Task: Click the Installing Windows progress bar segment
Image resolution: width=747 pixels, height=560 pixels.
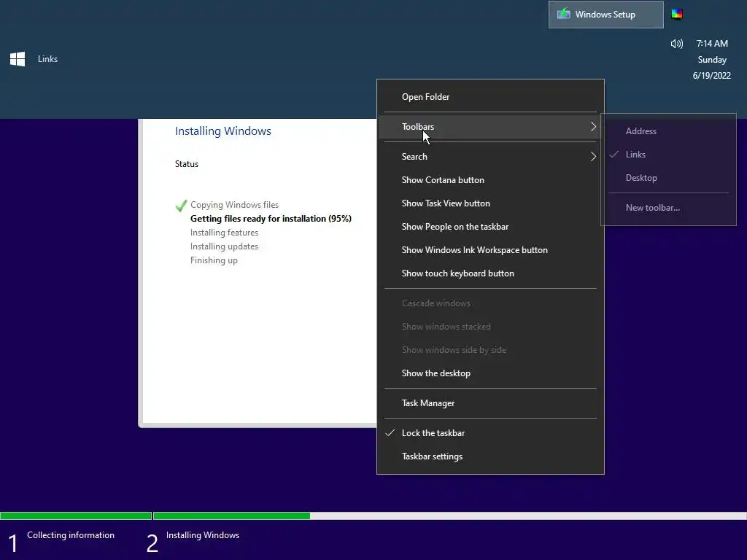Action: coord(449,516)
